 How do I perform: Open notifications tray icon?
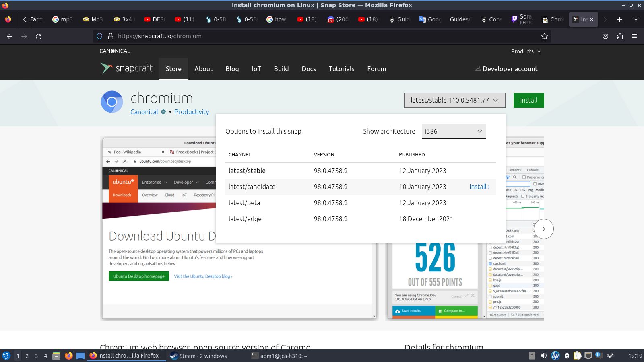pyautogui.click(x=599, y=356)
